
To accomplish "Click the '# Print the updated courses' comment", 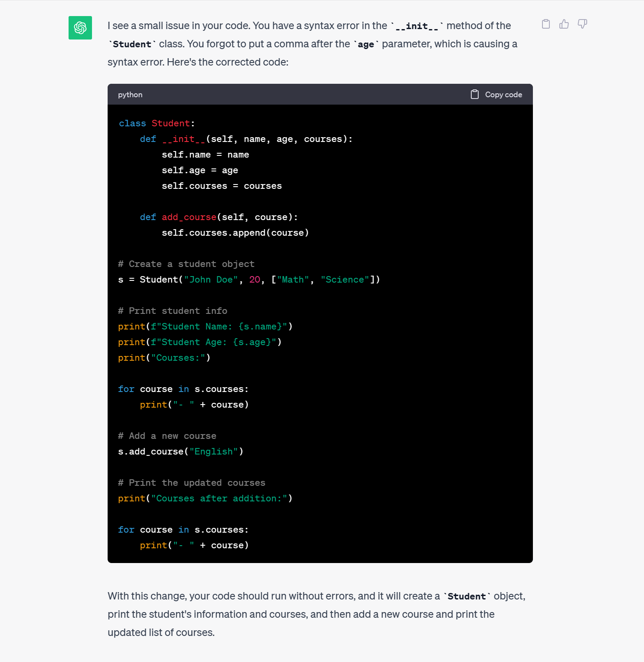I will (191, 483).
